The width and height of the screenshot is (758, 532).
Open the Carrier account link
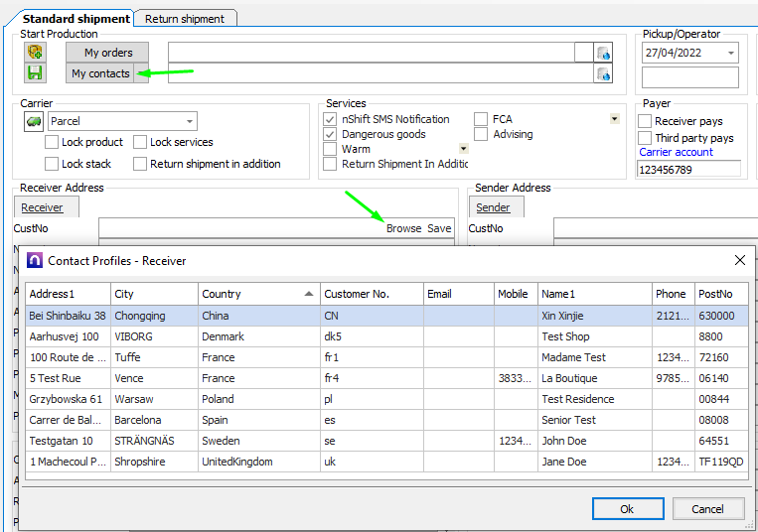[676, 152]
